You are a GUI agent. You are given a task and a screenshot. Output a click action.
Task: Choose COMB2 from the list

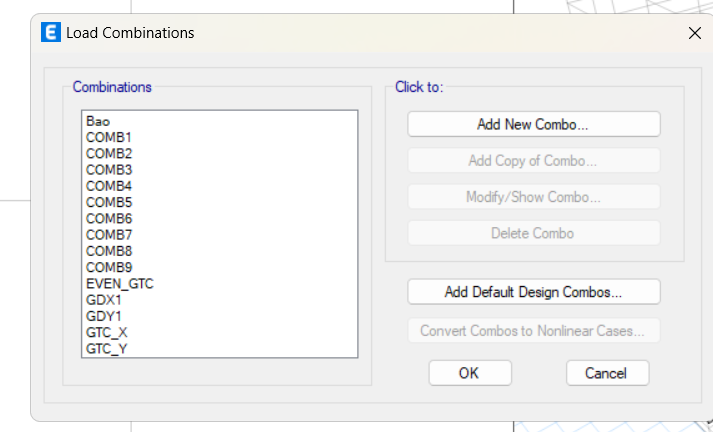pos(109,154)
